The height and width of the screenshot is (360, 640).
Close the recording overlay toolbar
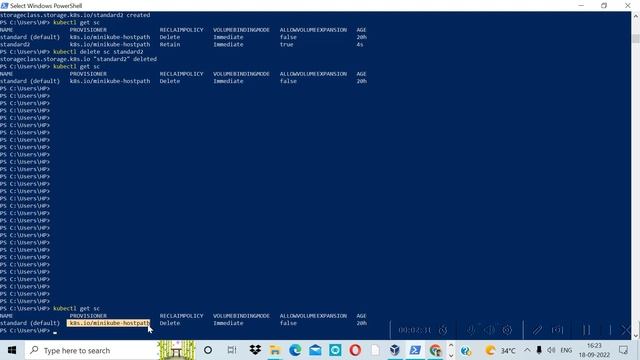pos(626,330)
